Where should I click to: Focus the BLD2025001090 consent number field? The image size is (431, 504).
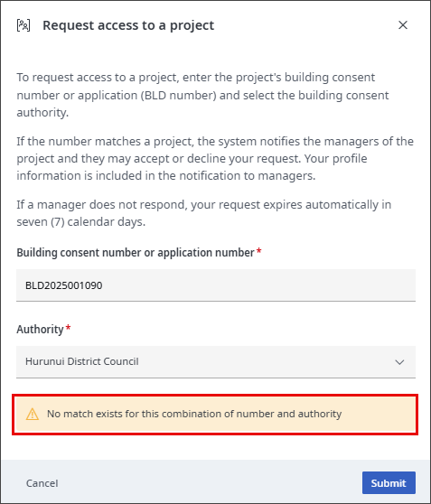point(216,285)
